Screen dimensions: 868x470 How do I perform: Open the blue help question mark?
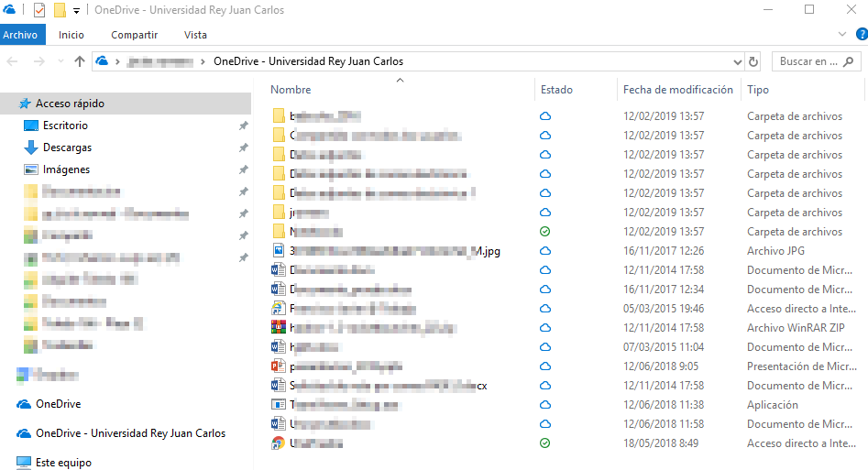pos(862,34)
